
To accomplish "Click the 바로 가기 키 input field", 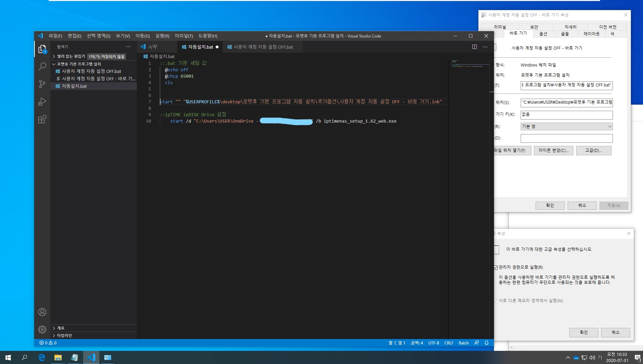I will [566, 115].
